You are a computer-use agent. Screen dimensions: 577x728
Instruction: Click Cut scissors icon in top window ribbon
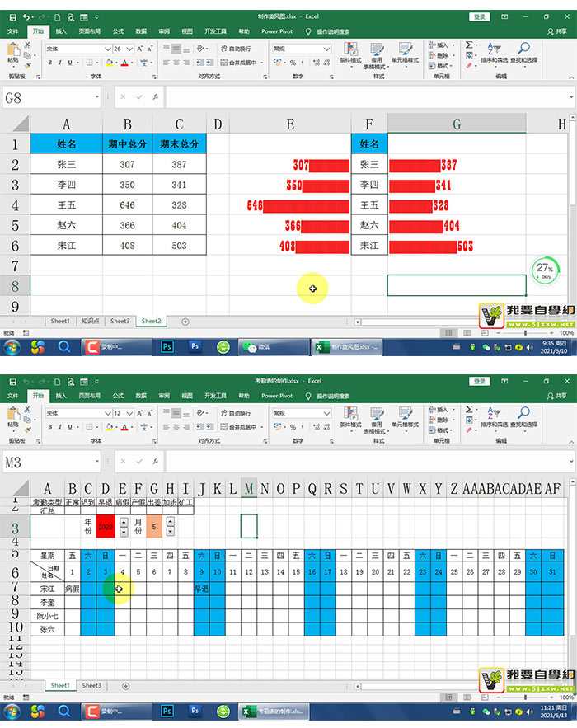coord(27,45)
